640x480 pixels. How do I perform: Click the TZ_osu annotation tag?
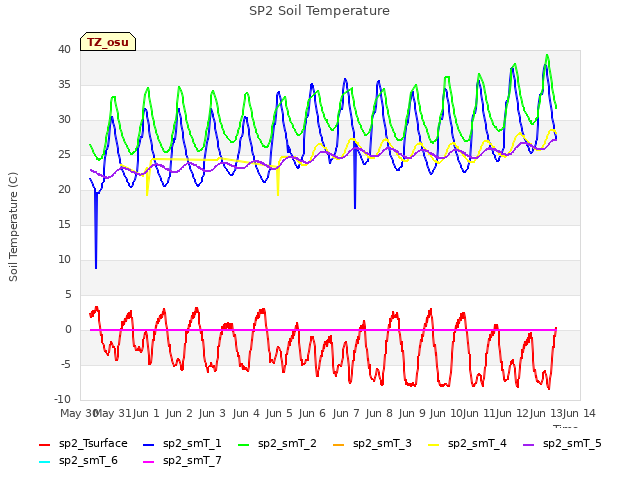(108, 42)
